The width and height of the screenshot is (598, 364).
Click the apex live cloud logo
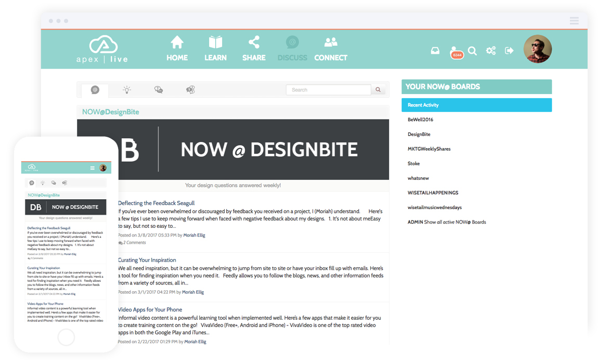click(102, 49)
